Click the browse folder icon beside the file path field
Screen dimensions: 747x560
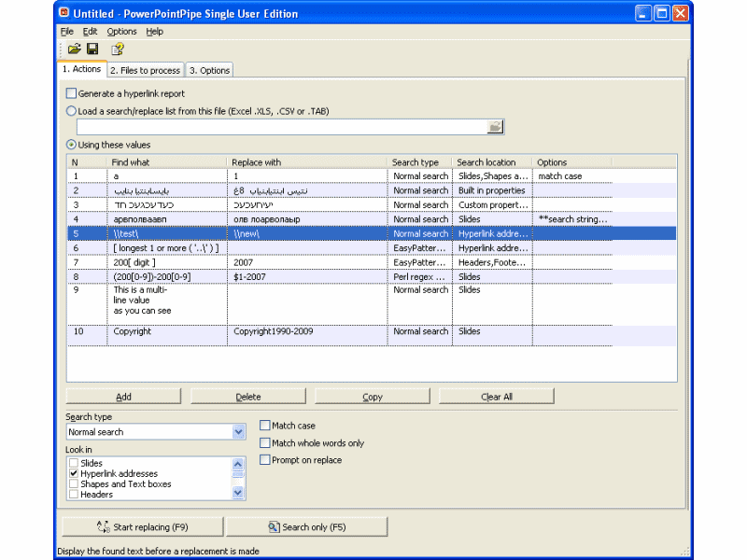click(x=496, y=127)
